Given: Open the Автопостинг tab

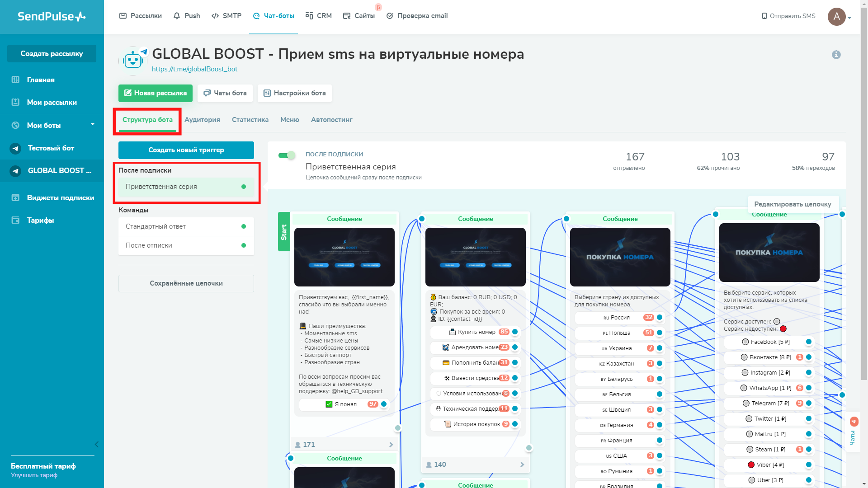Looking at the screenshot, I should click(331, 119).
